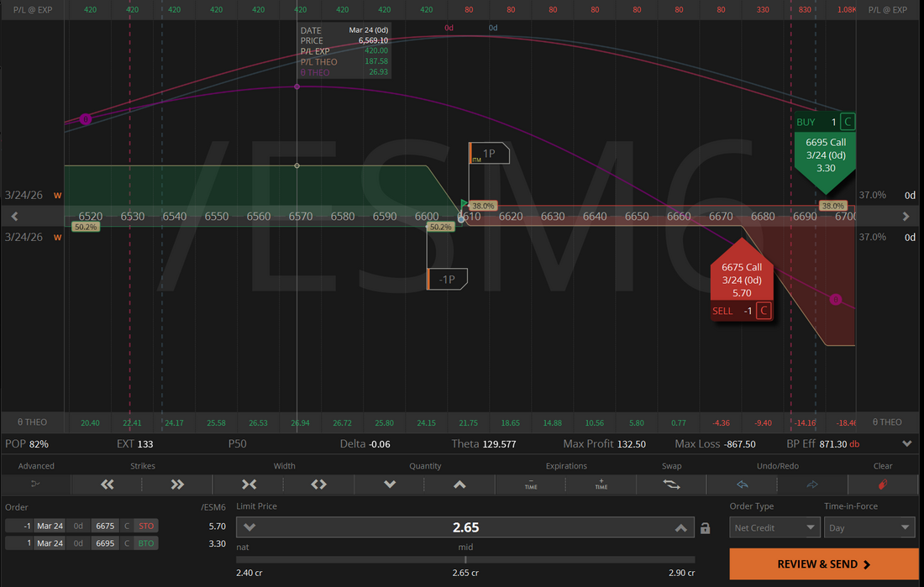Shift strikes down with double-left arrows
Image resolution: width=924 pixels, height=587 pixels.
(x=107, y=485)
